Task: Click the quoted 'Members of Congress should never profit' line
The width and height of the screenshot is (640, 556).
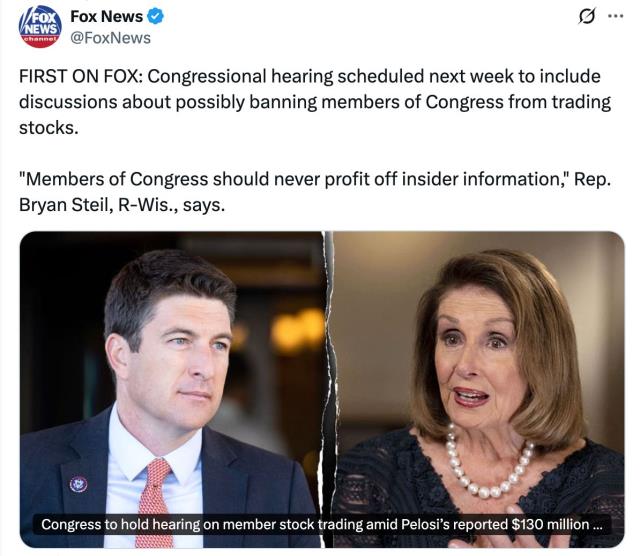Action: click(315, 179)
